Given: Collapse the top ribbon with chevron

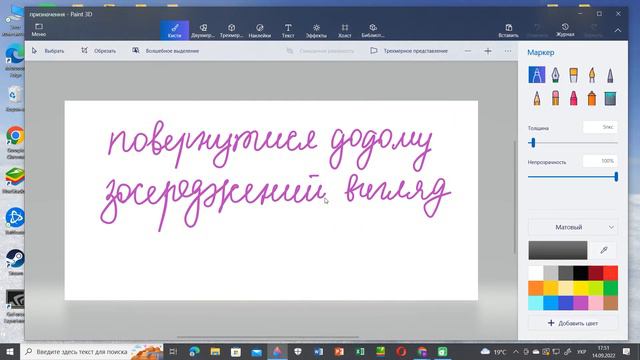Looking at the screenshot, I should [x=618, y=31].
